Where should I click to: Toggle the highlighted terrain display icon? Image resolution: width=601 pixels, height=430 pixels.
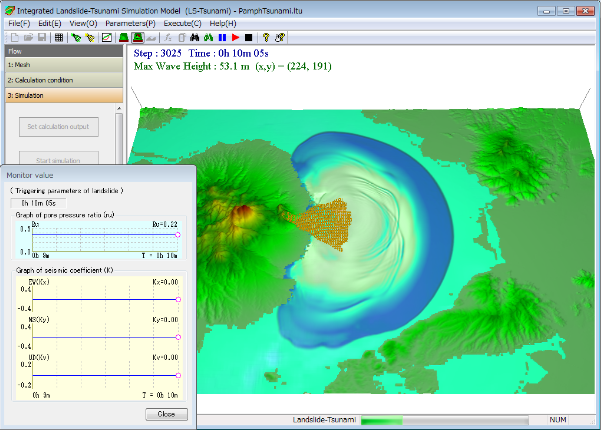[x=139, y=37]
